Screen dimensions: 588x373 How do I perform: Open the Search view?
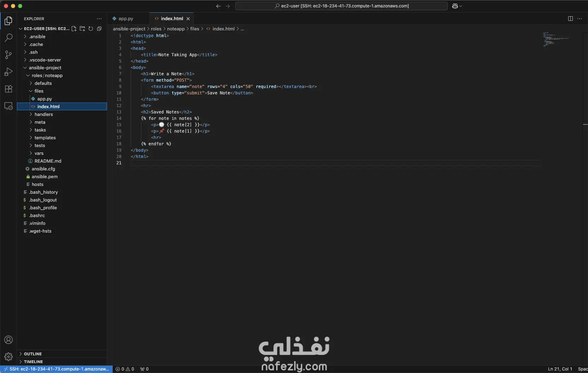pyautogui.click(x=8, y=38)
